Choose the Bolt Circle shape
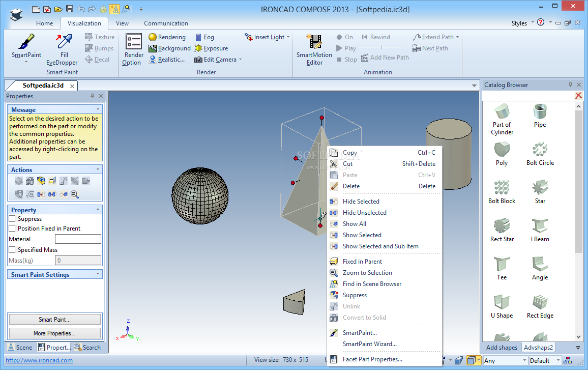 coord(540,154)
